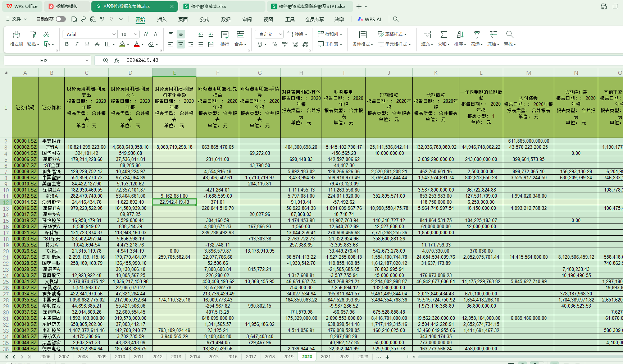Viewport: 623px width, 364px height.
Task: Open the 文件 file menu
Action: (17, 19)
